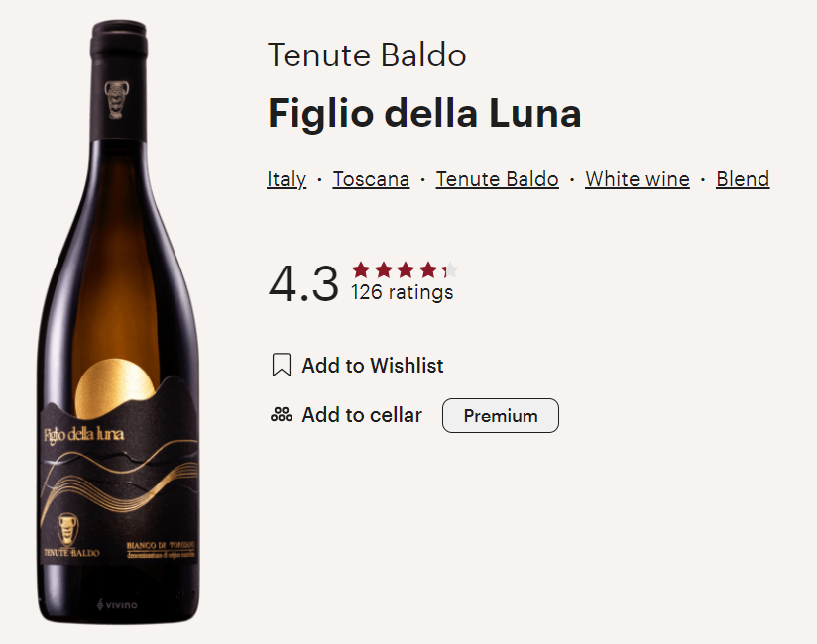The height and width of the screenshot is (644, 817).
Task: Follow the underlined Tenute Baldo winery link
Action: click(x=497, y=179)
